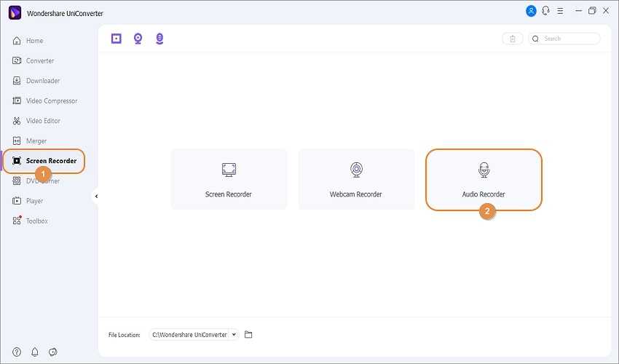Launch the Screen Recorder card

click(x=229, y=180)
